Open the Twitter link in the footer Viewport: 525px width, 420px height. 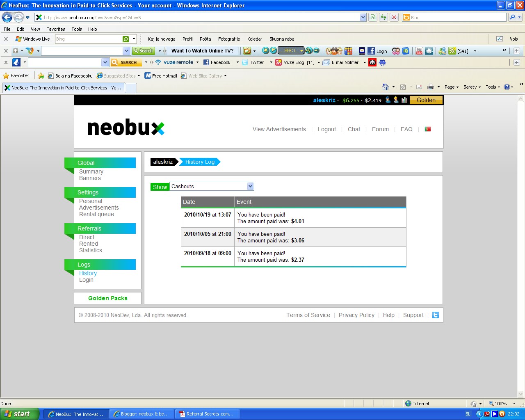point(435,315)
